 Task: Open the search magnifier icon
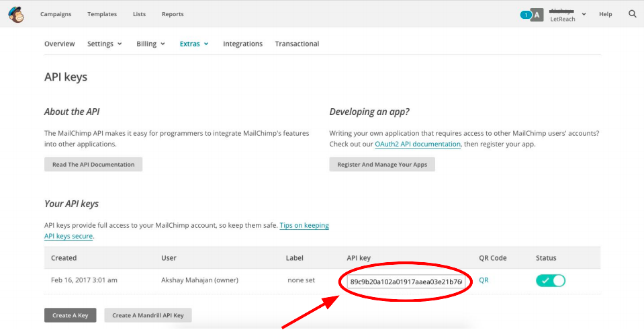pos(632,14)
